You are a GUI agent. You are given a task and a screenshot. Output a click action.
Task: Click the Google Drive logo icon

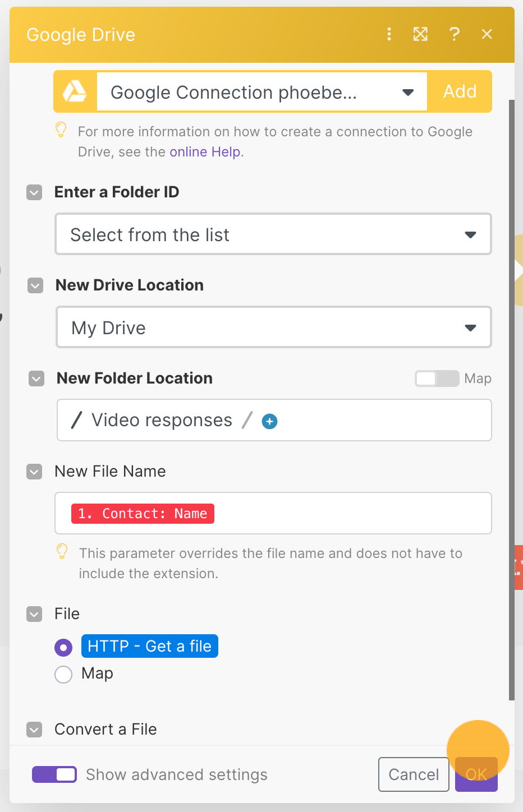[x=75, y=91]
